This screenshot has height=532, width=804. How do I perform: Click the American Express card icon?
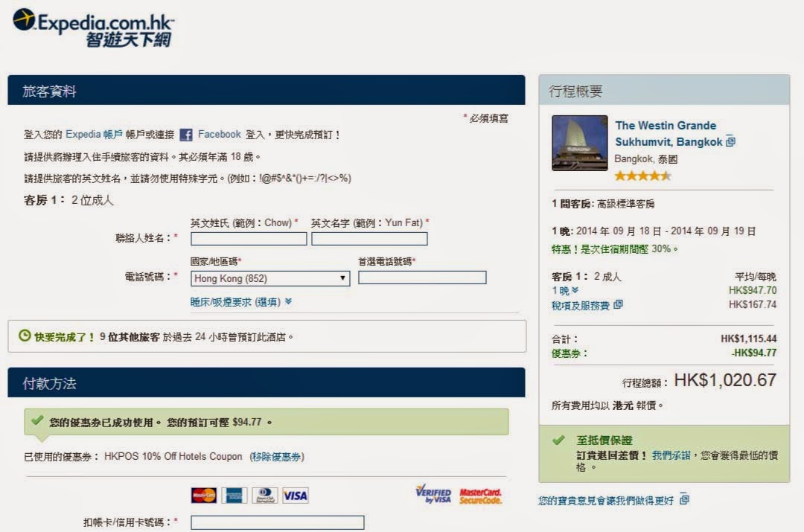[x=234, y=496]
